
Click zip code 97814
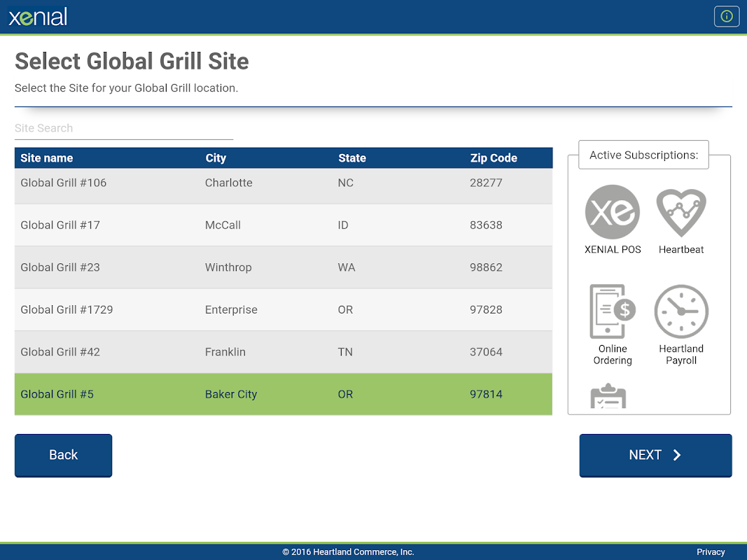pyautogui.click(x=486, y=394)
